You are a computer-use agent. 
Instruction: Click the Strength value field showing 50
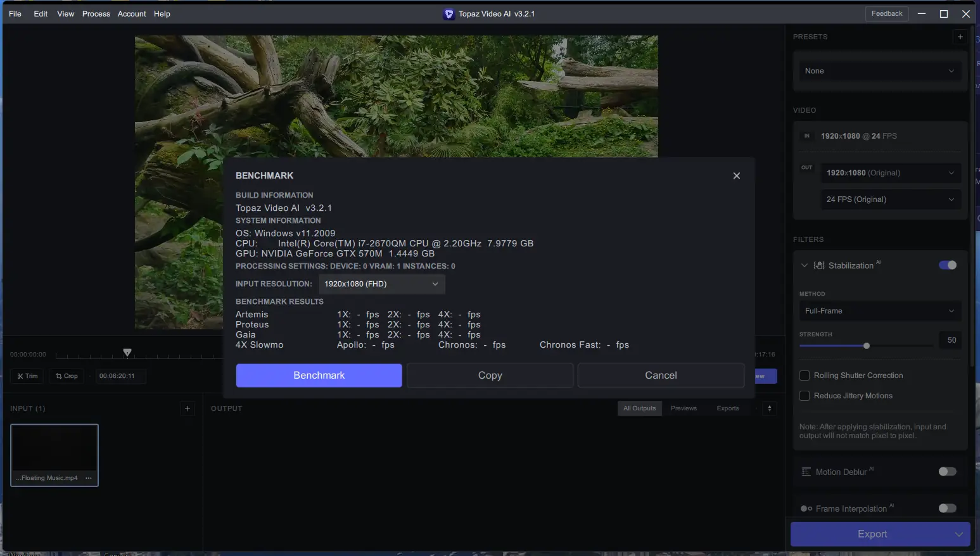(951, 340)
